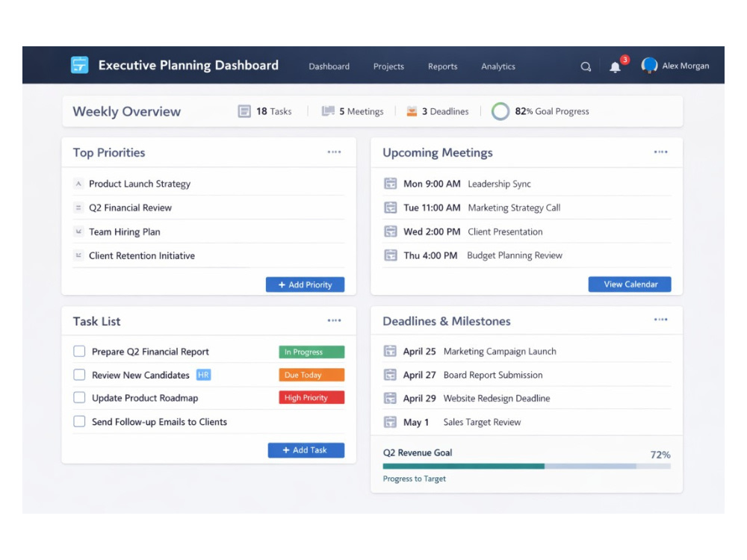747x560 pixels.
Task: Open the Projects nav item
Action: point(388,66)
